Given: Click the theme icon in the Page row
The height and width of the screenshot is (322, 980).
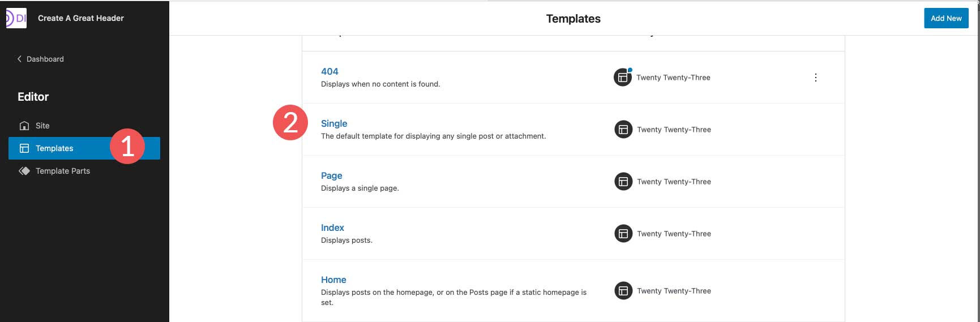Looking at the screenshot, I should [623, 182].
